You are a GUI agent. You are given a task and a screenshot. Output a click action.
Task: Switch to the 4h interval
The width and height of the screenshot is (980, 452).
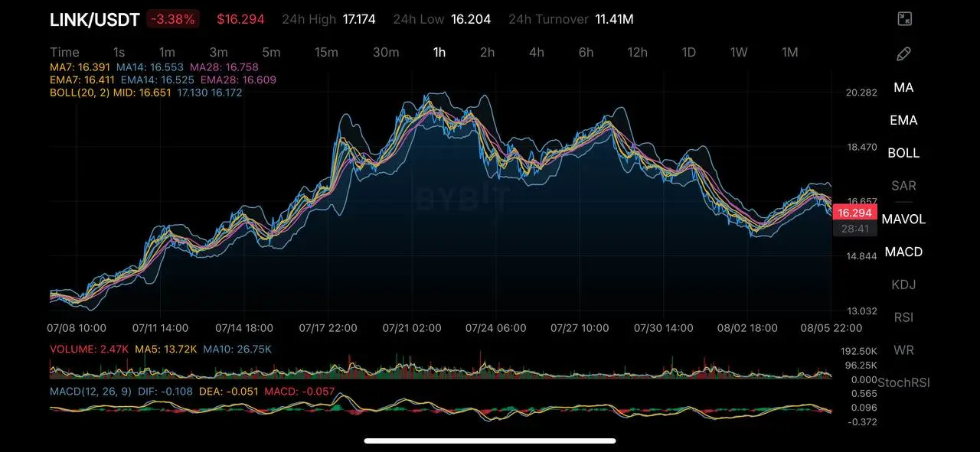click(x=536, y=52)
